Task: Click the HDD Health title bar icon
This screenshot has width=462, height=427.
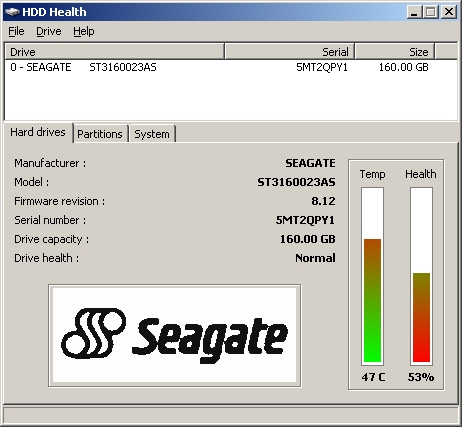Action: (12, 12)
